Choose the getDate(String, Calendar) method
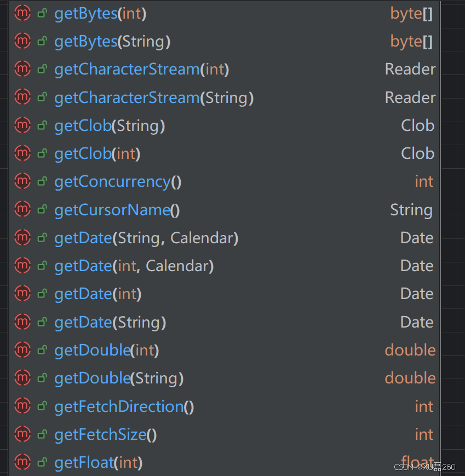 tap(146, 237)
